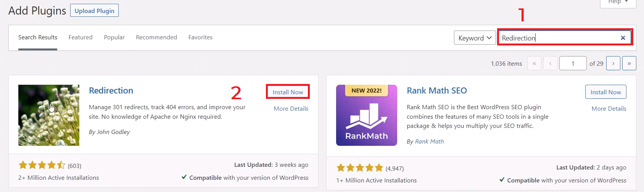Select the 'By John Godley' author text
This screenshot has width=644, height=192.
[x=109, y=132]
